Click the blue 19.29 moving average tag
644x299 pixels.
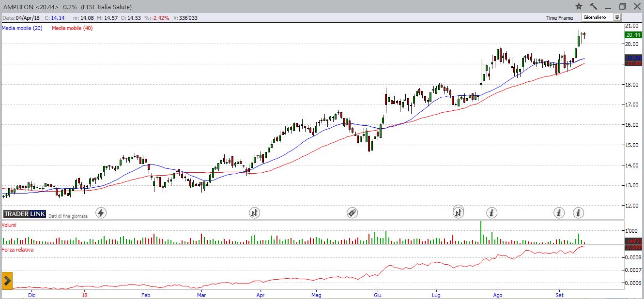tap(633, 58)
